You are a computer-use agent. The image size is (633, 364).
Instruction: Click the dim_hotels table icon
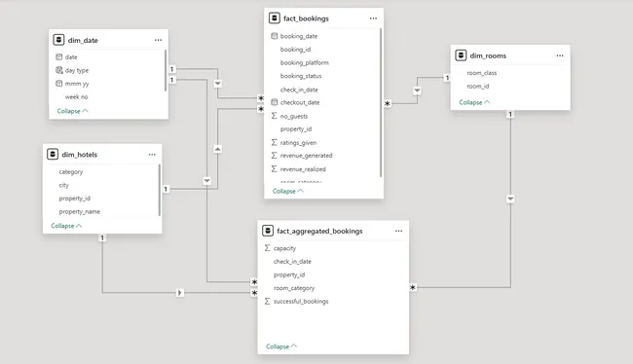point(53,154)
